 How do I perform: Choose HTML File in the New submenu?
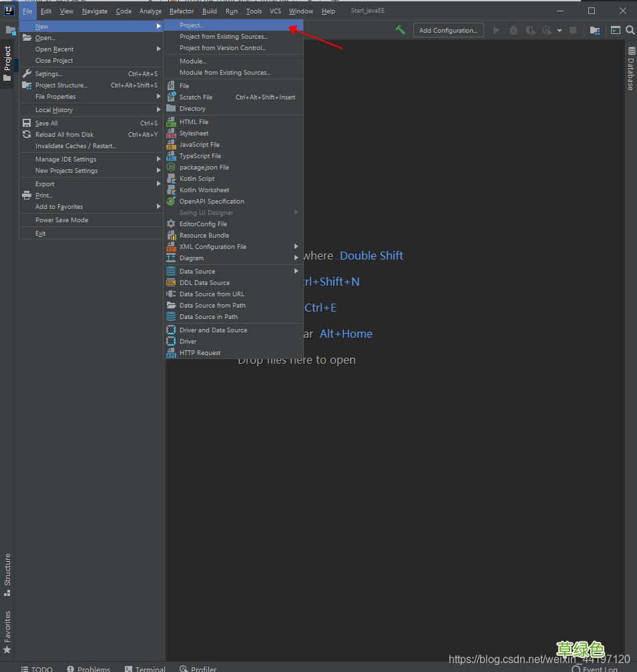pyautogui.click(x=194, y=122)
